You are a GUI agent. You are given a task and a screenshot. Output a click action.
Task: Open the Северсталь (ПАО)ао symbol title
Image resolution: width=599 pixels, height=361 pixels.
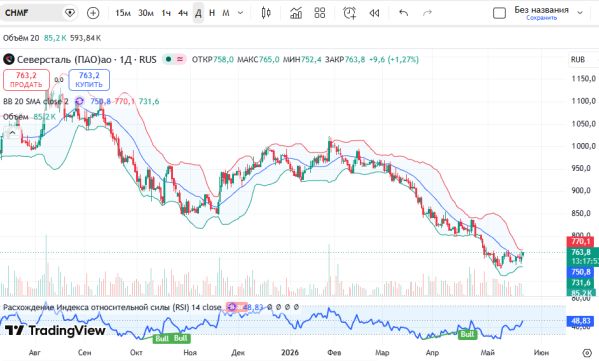[64, 60]
